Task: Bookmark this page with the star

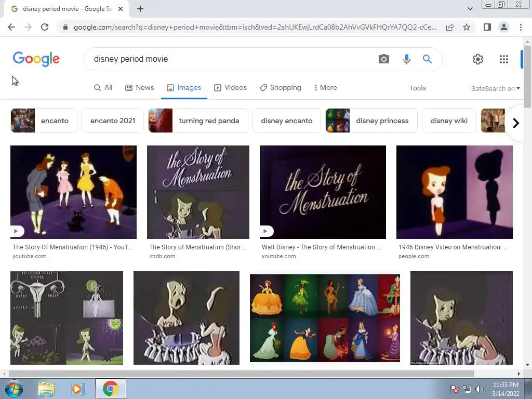Action: [467, 27]
